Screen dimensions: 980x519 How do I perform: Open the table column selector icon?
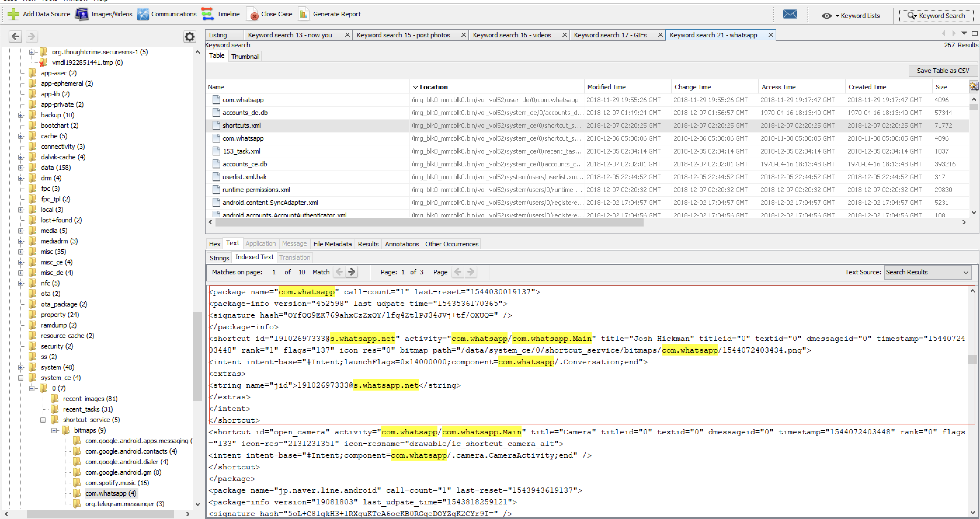click(x=973, y=87)
